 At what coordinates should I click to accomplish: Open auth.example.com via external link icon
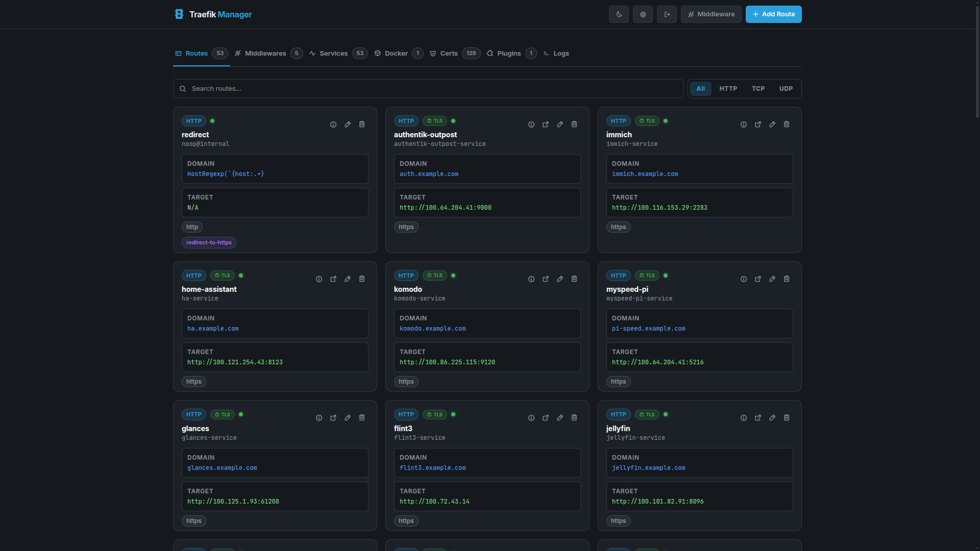click(545, 124)
